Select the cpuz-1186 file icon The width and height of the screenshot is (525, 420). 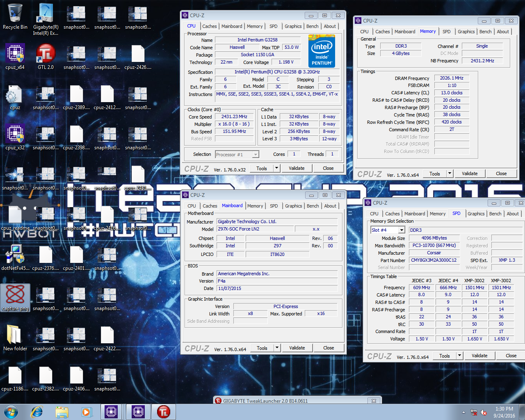15,378
